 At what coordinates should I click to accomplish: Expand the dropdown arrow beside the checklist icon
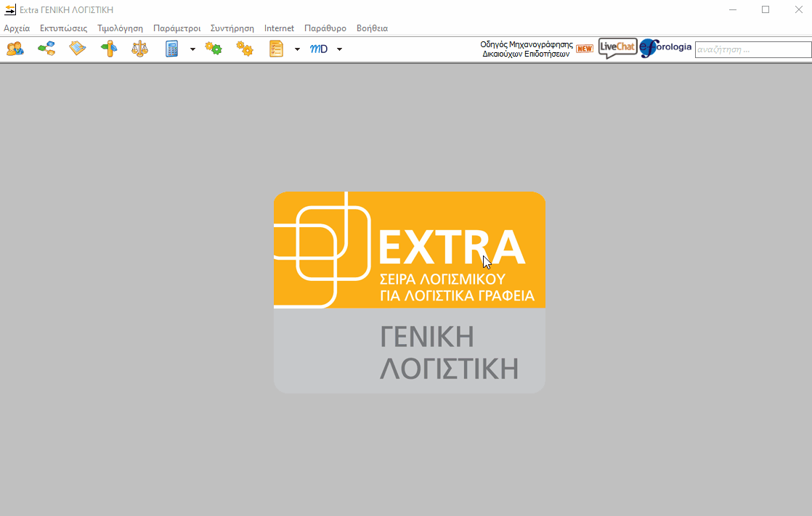297,49
